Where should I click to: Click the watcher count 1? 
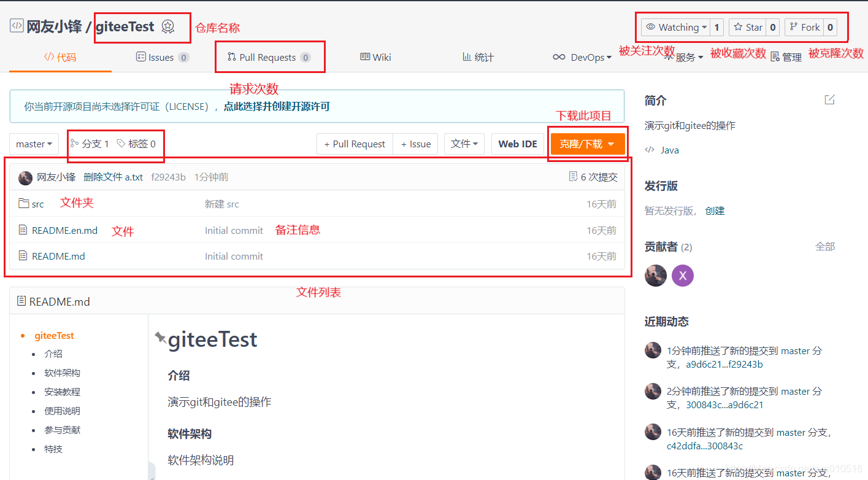pos(717,27)
